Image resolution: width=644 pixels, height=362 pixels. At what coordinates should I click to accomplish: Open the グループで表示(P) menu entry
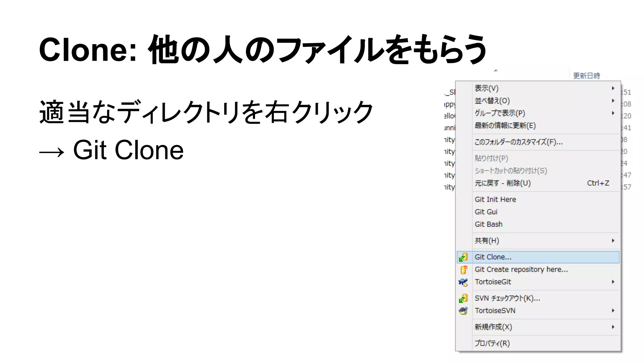(538, 113)
